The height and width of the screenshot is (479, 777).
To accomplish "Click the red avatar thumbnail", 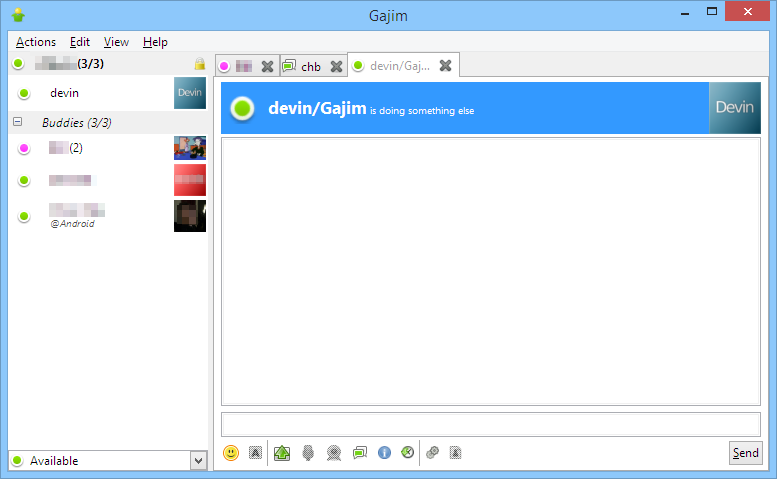I will [x=190, y=180].
